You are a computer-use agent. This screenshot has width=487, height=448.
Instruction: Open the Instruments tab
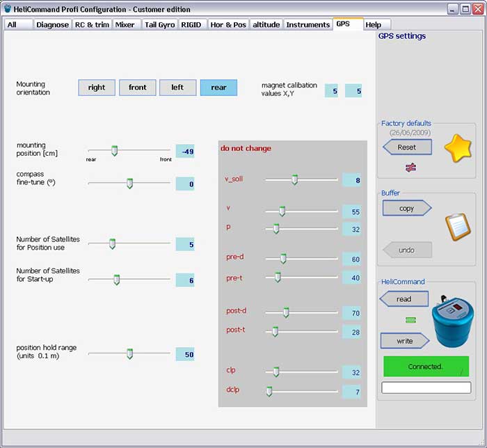pos(308,24)
